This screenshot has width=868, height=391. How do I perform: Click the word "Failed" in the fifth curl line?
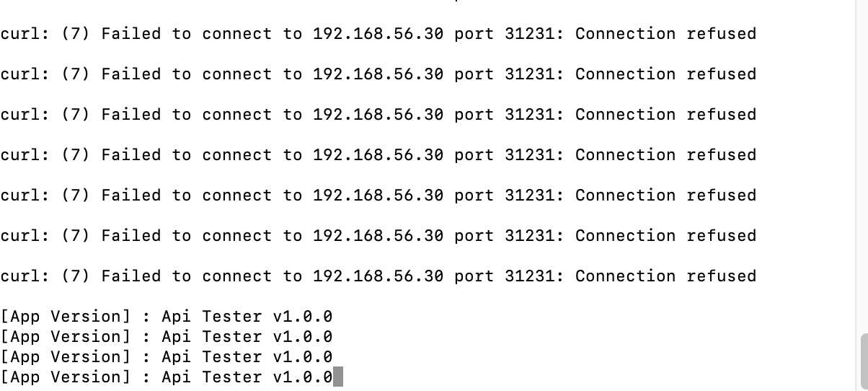(131, 195)
